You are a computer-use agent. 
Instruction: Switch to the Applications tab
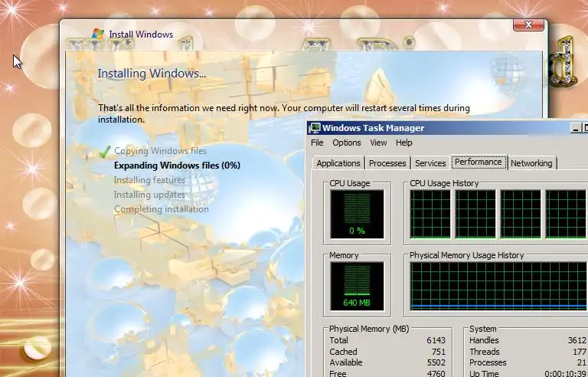(x=338, y=163)
